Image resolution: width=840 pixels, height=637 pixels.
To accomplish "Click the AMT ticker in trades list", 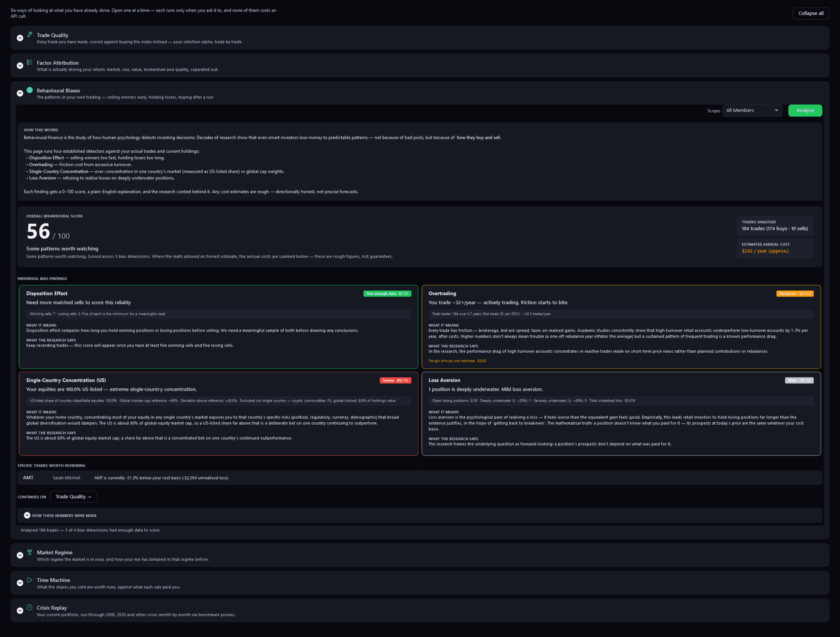I will pos(28,478).
